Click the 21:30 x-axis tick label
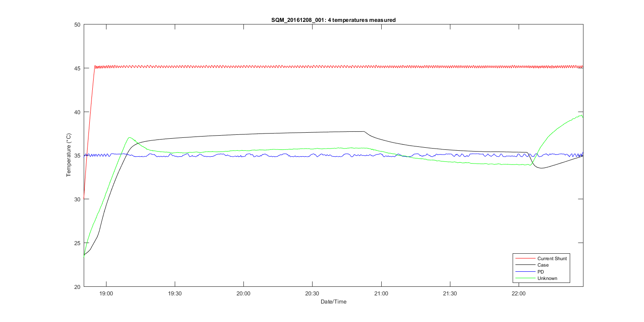This screenshot has height=322, width=644. click(450, 293)
